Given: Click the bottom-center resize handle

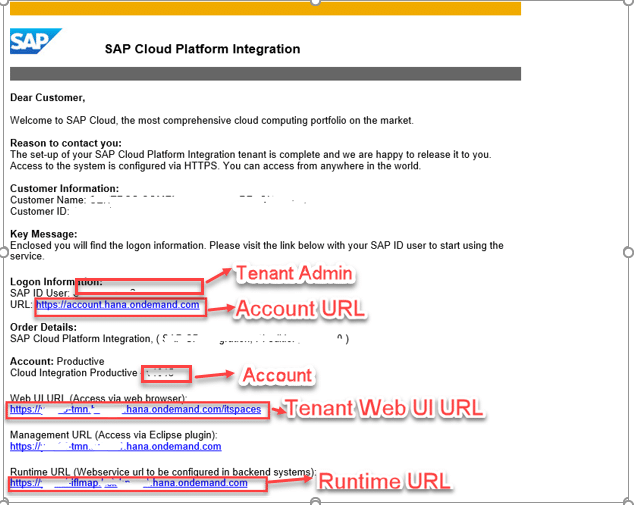Looking at the screenshot, I should (x=316, y=501).
